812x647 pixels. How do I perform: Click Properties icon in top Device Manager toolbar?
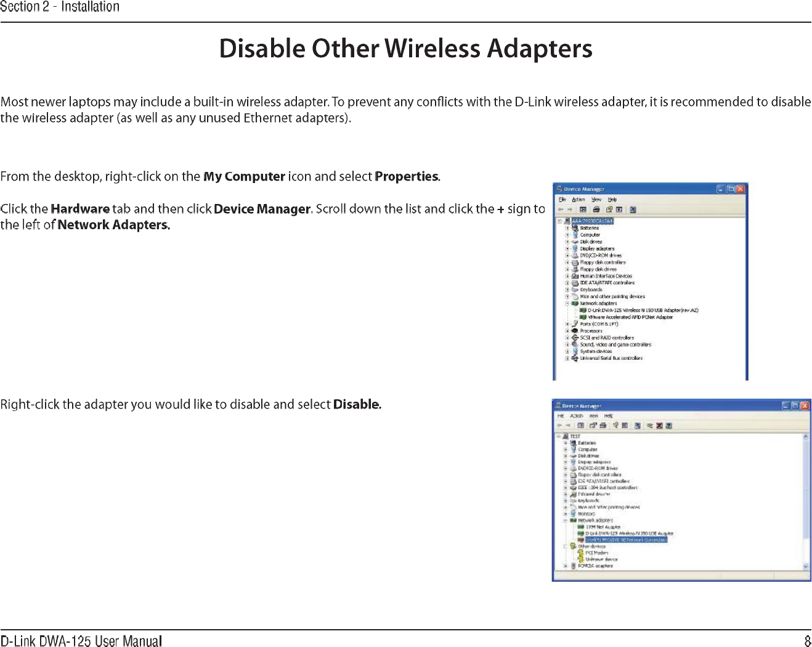[x=609, y=210]
